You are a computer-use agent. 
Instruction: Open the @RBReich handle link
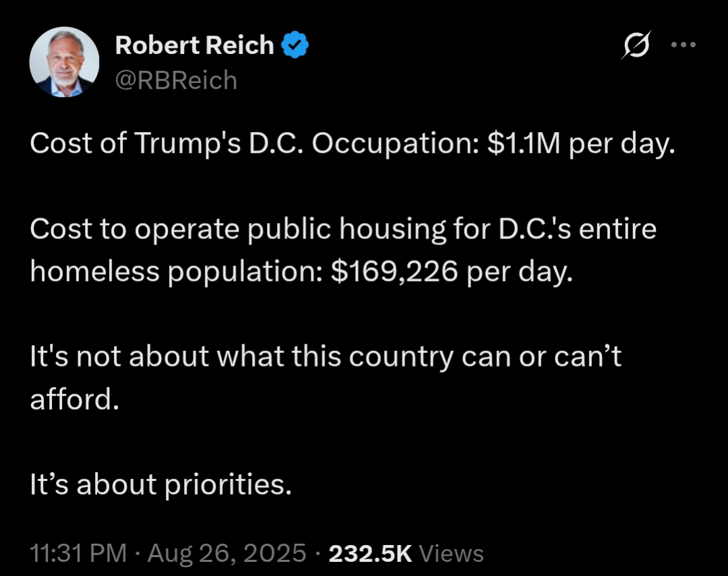click(176, 80)
